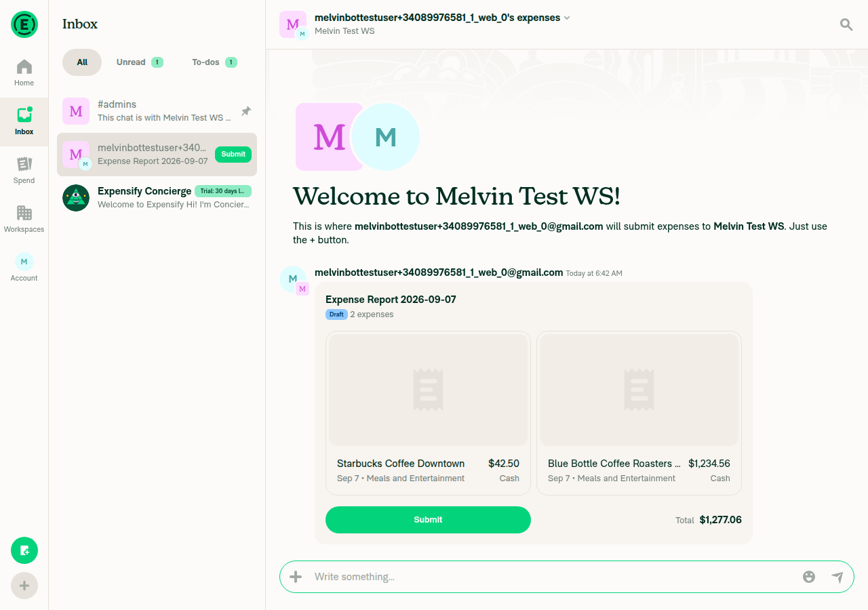Click the large teal M user avatar
Image resolution: width=868 pixels, height=610 pixels.
click(386, 137)
